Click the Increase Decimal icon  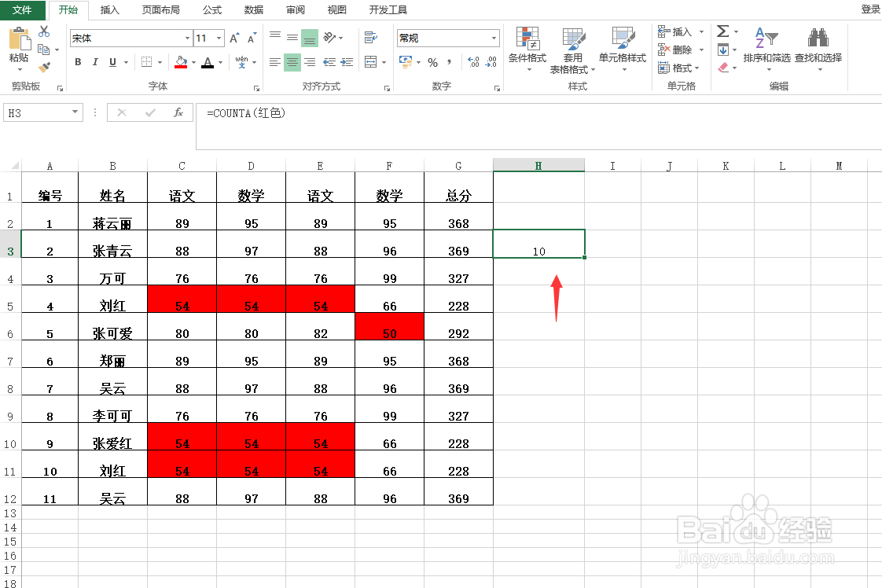[x=474, y=62]
